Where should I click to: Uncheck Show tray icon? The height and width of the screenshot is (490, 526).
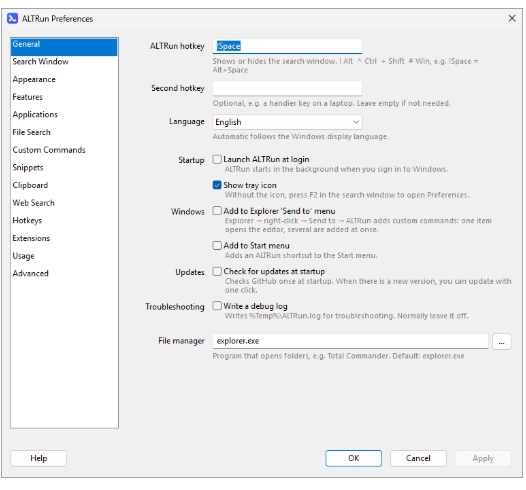pos(217,185)
